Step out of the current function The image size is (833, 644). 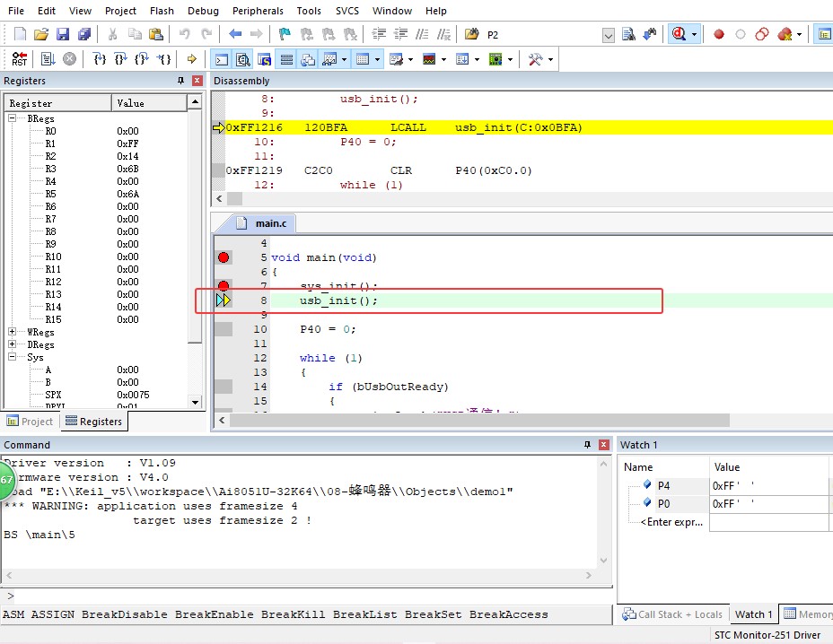tap(142, 59)
